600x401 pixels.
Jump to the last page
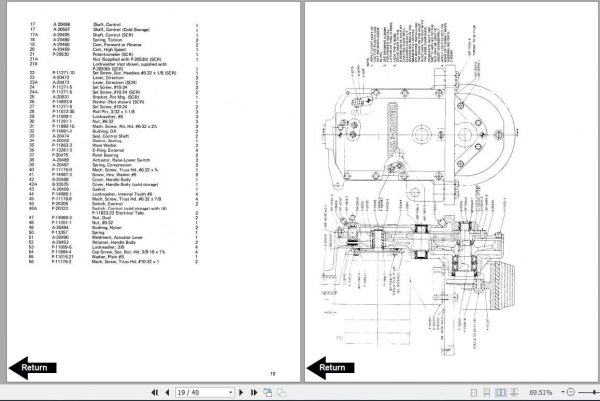[x=254, y=392]
